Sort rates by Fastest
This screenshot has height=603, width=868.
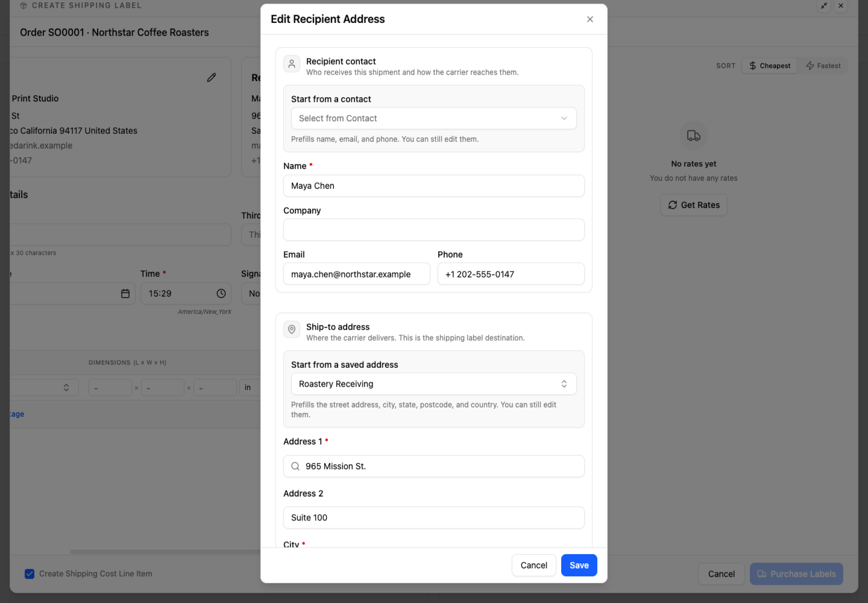(x=823, y=66)
